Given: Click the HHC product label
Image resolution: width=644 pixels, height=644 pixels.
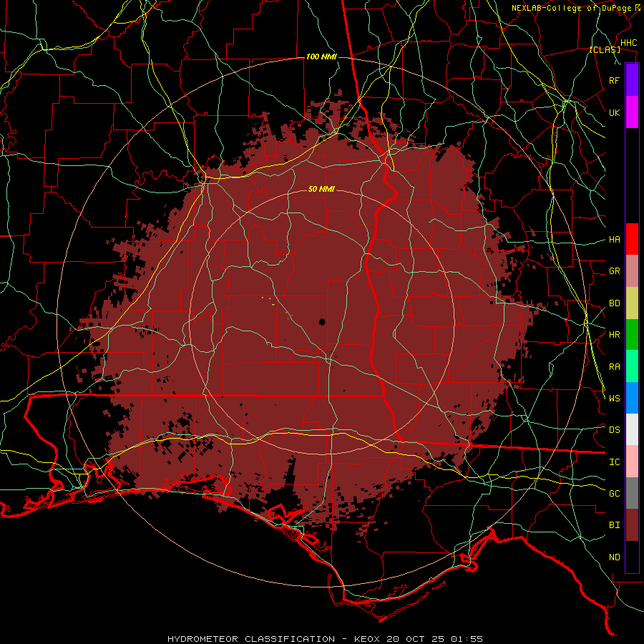Looking at the screenshot, I should point(629,43).
